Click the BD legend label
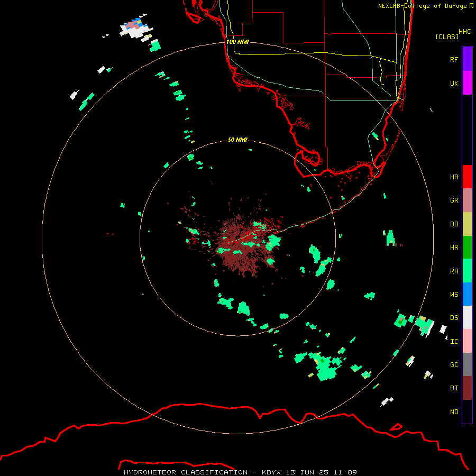 (x=454, y=224)
